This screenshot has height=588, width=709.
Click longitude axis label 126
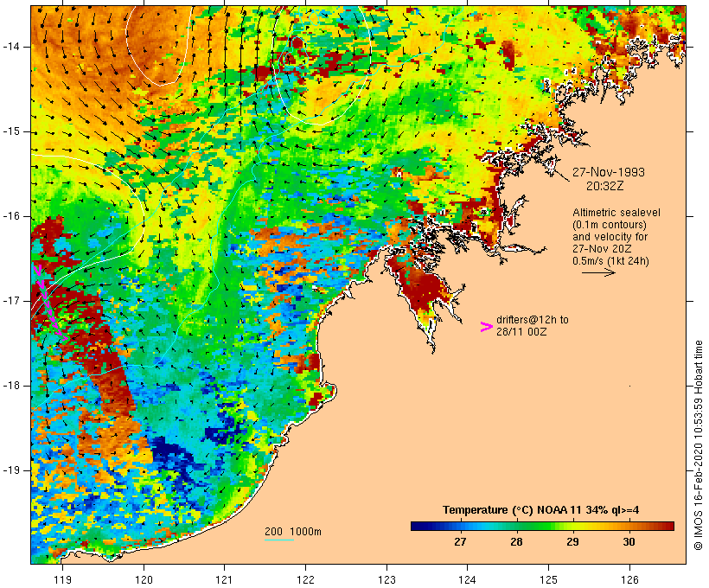(x=629, y=579)
